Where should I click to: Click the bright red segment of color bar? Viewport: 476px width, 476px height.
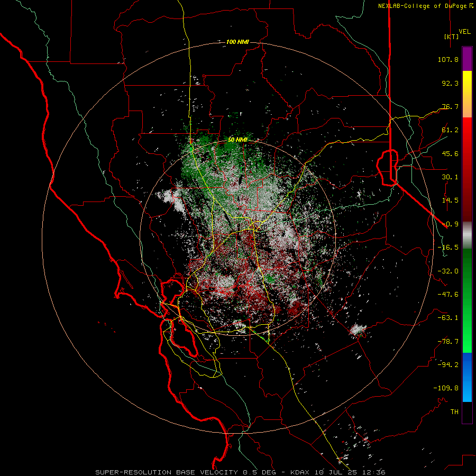pos(467,131)
